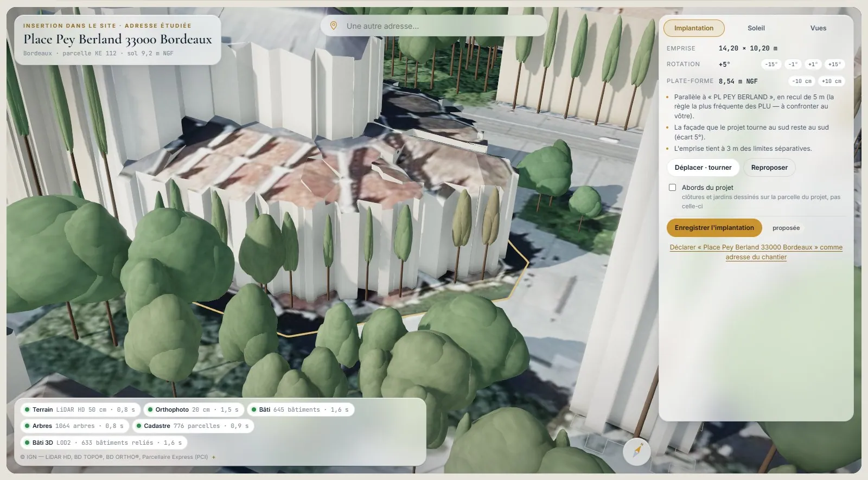Click the Cadastre 776 parcelles layer chip
This screenshot has height=480, width=868.
(193, 426)
